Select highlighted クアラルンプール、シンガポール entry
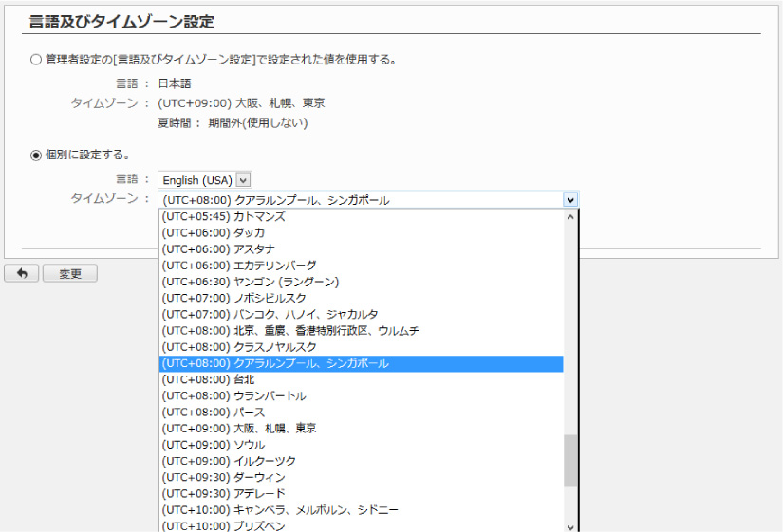 click(x=361, y=363)
